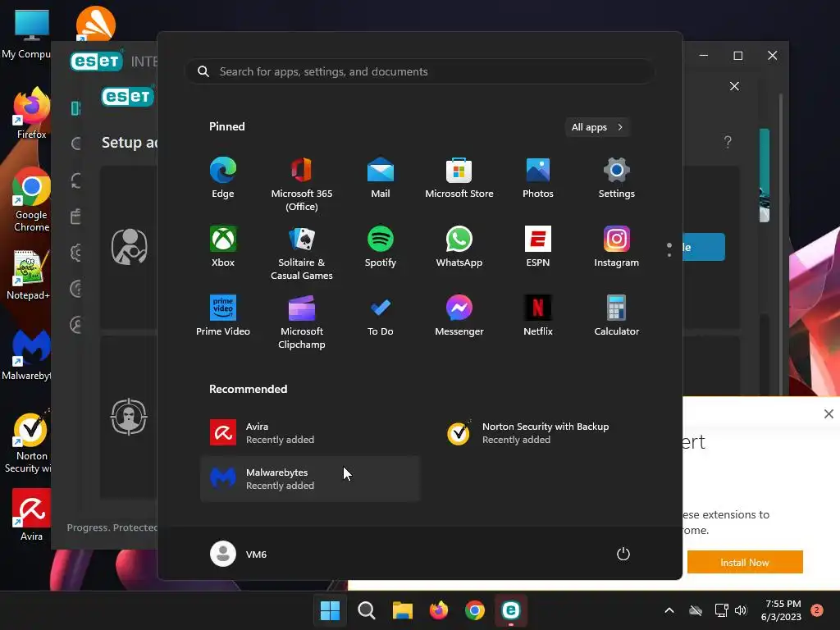The width and height of the screenshot is (840, 630).
Task: Open the ESET help question mark
Action: (728, 142)
